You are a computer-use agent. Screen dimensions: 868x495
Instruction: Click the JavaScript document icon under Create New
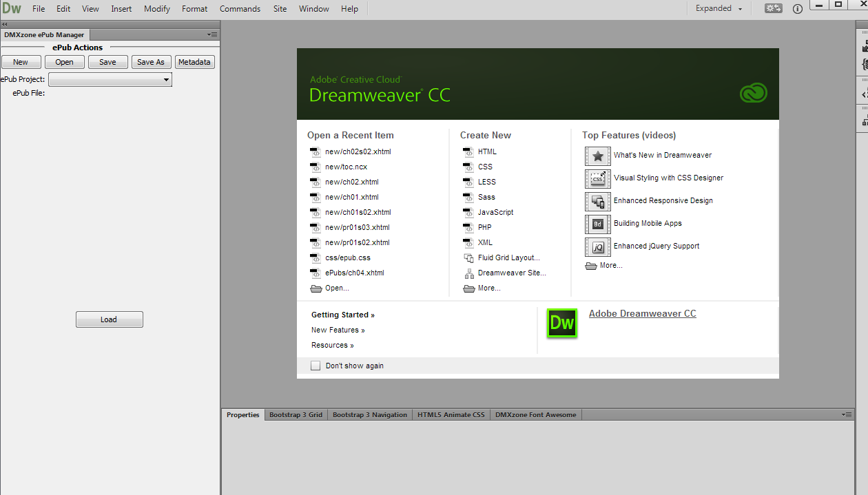pos(468,213)
